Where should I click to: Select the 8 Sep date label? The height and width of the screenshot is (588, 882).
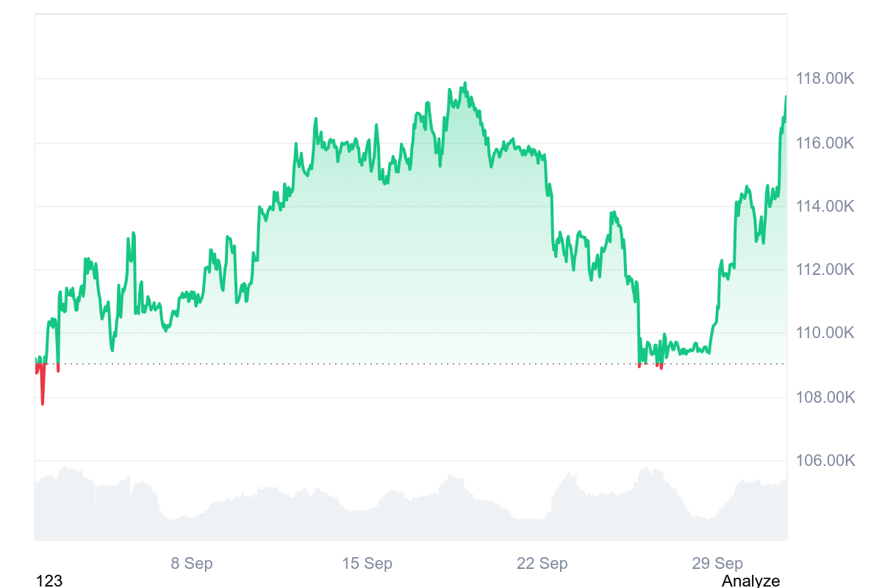(192, 564)
